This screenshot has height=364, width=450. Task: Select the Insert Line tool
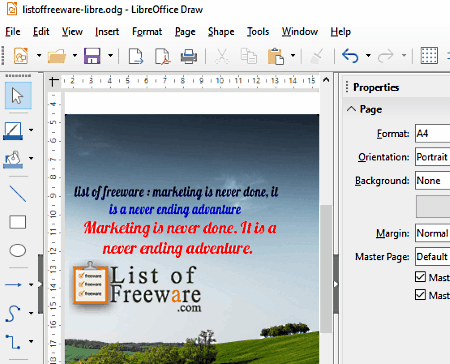coord(18,194)
